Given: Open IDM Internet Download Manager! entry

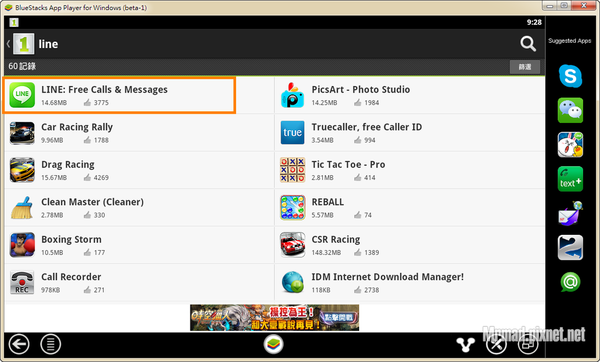Looking at the screenshot, I should [x=409, y=283].
